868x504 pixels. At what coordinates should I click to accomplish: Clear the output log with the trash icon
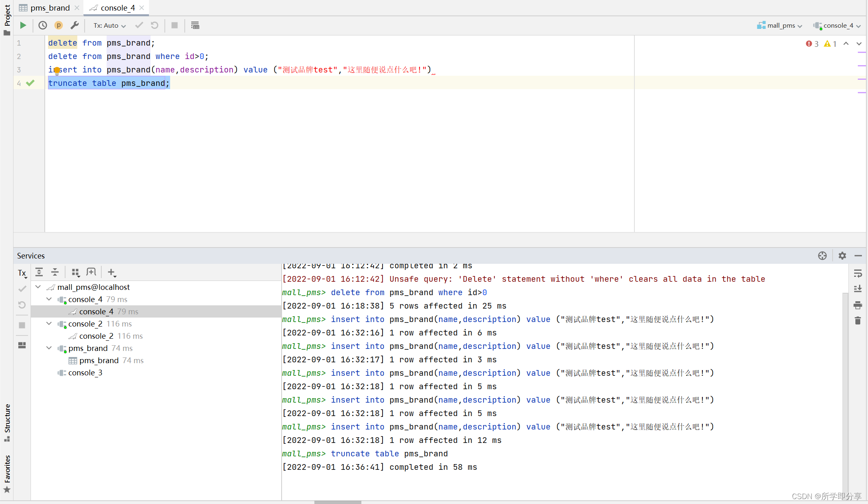click(858, 321)
